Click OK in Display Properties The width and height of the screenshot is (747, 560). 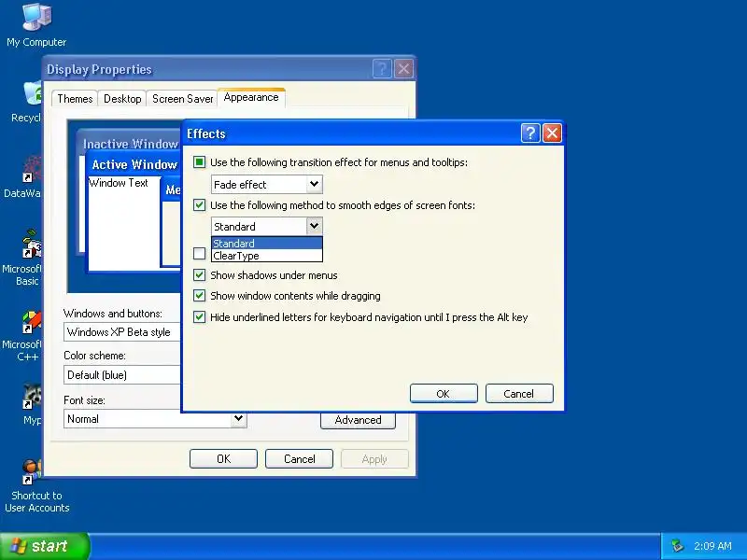[223, 459]
